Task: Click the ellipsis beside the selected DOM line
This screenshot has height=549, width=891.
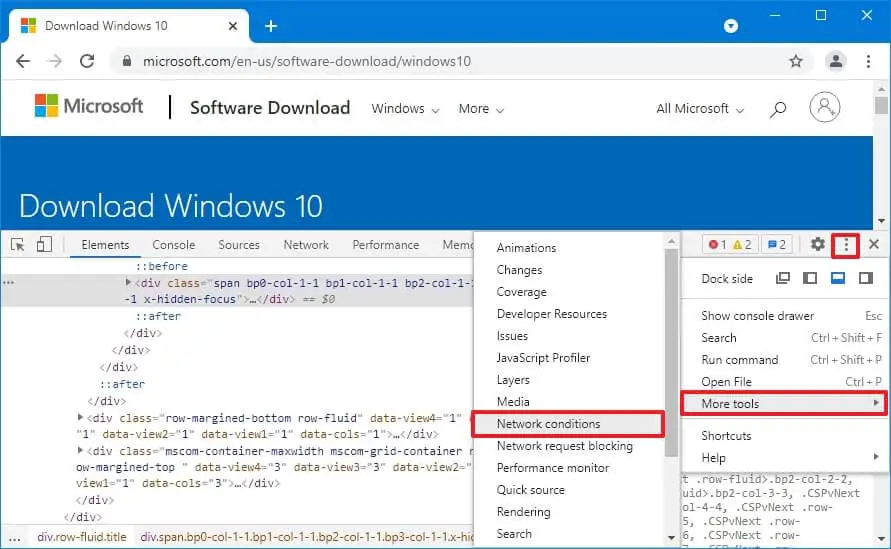Action: pos(8,282)
